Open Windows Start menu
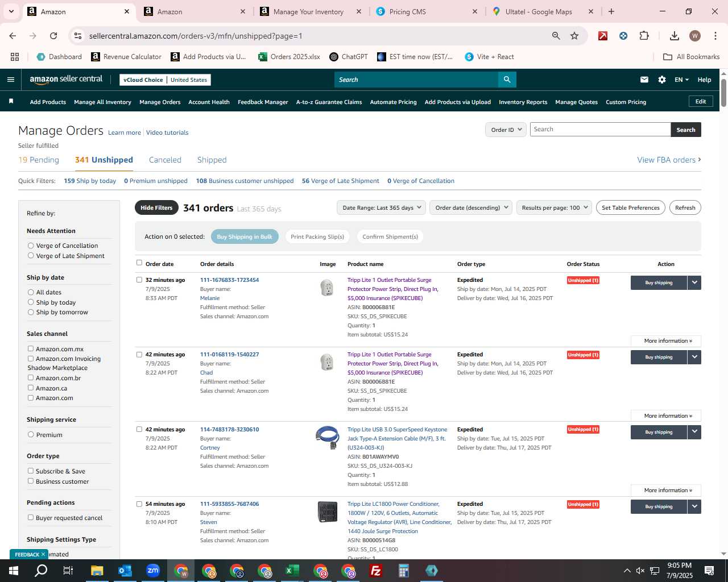The image size is (728, 582). [14, 571]
